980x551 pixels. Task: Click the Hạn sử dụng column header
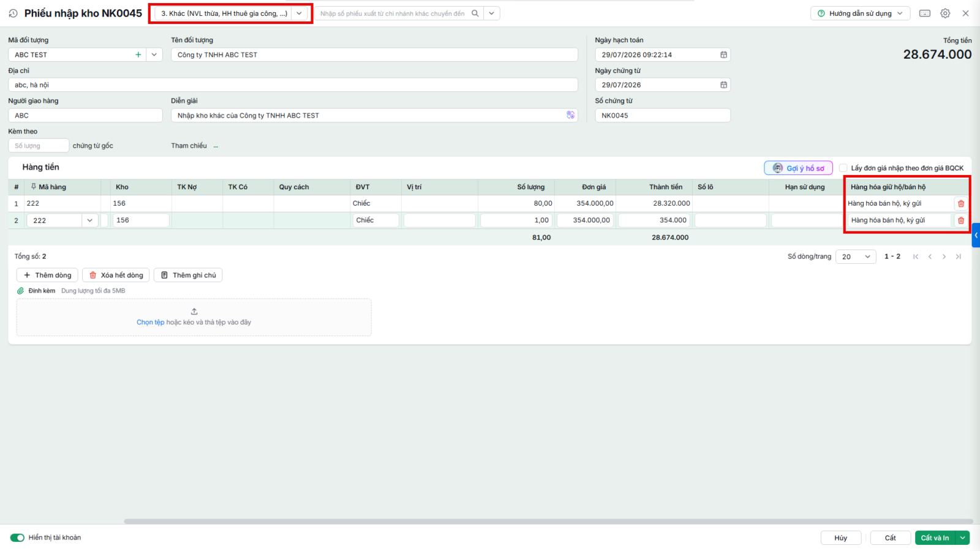pos(805,187)
